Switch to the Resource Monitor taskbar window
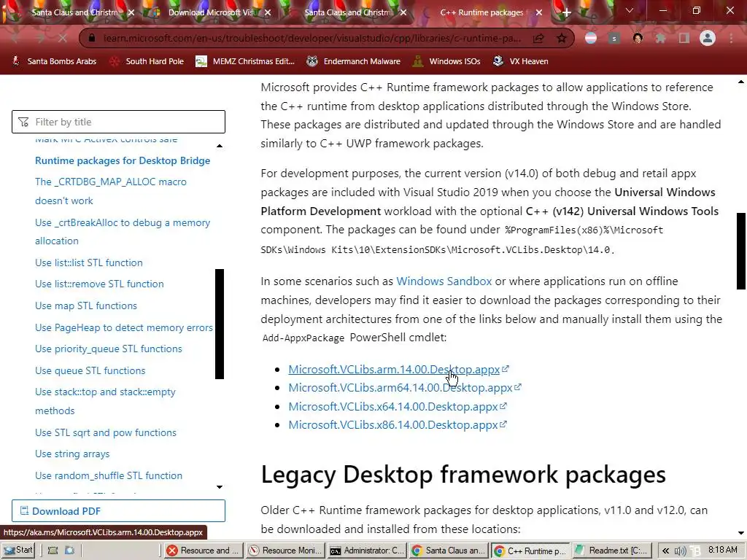 coord(286,551)
